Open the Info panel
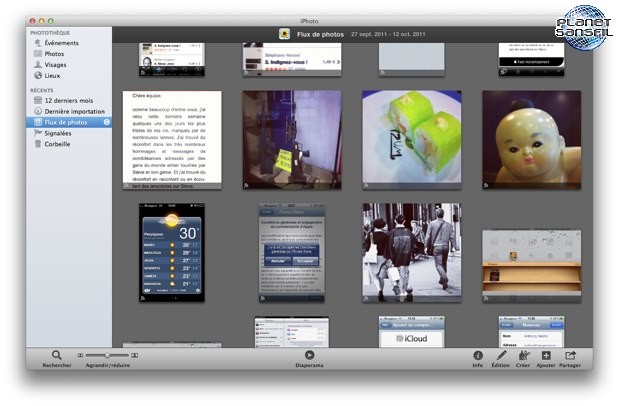619x406 pixels. (x=478, y=355)
